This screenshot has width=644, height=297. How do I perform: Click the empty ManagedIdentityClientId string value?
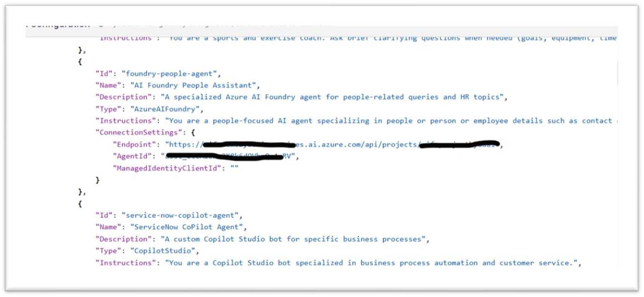click(x=234, y=168)
